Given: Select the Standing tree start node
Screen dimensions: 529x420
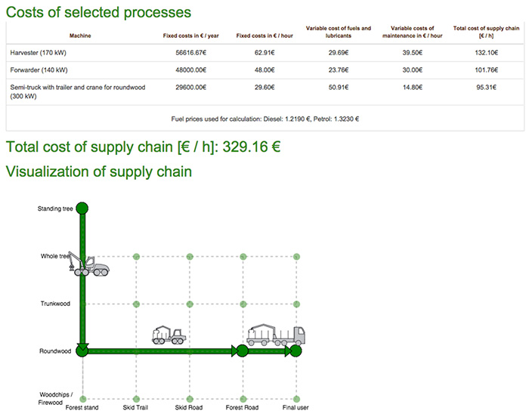Looking at the screenshot, I should 83,208.
